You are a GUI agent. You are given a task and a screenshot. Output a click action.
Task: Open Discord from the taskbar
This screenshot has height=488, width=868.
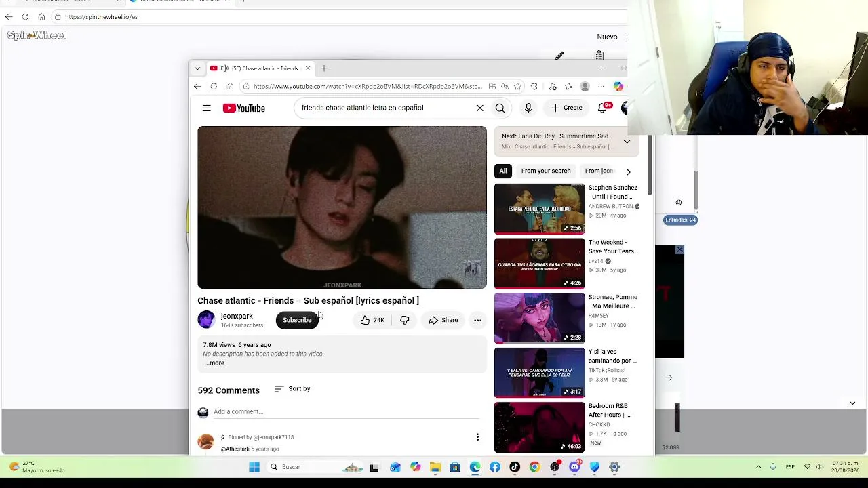(574, 467)
